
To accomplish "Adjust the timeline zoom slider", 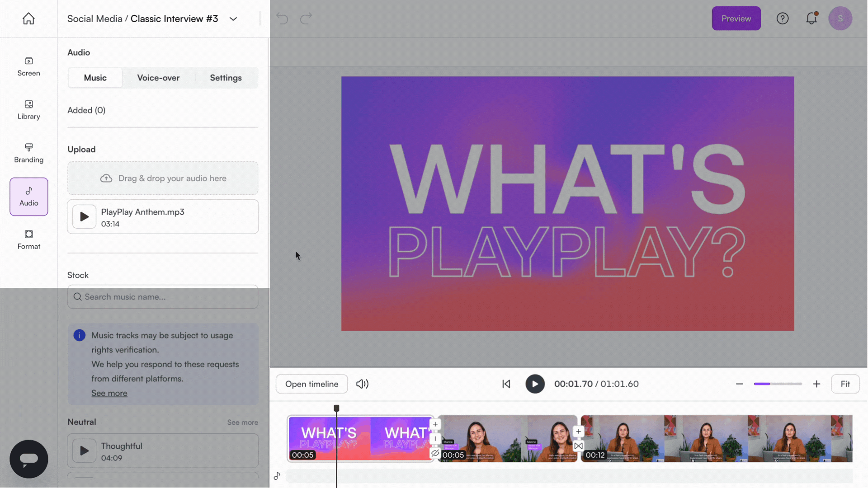I will click(778, 384).
